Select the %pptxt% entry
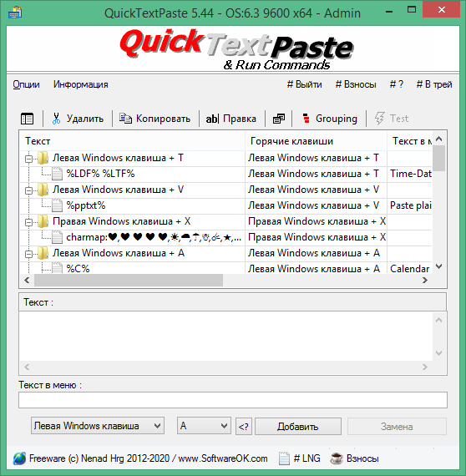Viewport: 466px width, 476px height. coord(86,205)
